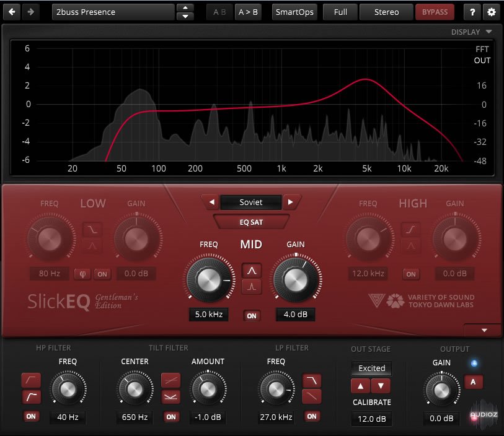Select high band shelf shape icon
This screenshot has height=436, width=504.
point(410,229)
